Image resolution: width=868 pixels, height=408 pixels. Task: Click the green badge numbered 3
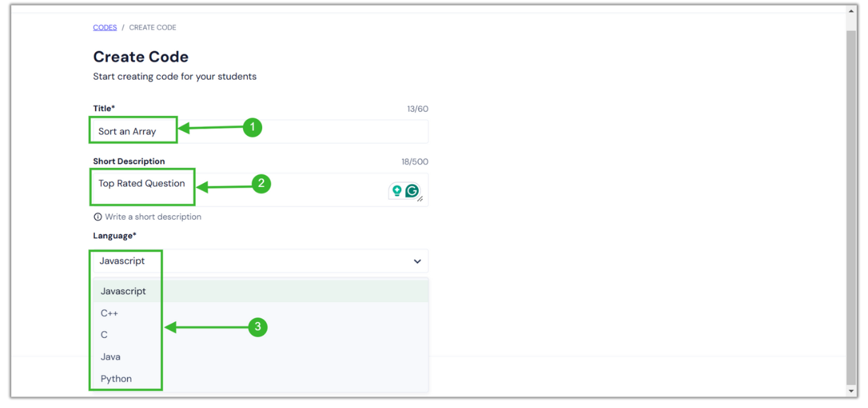257,327
